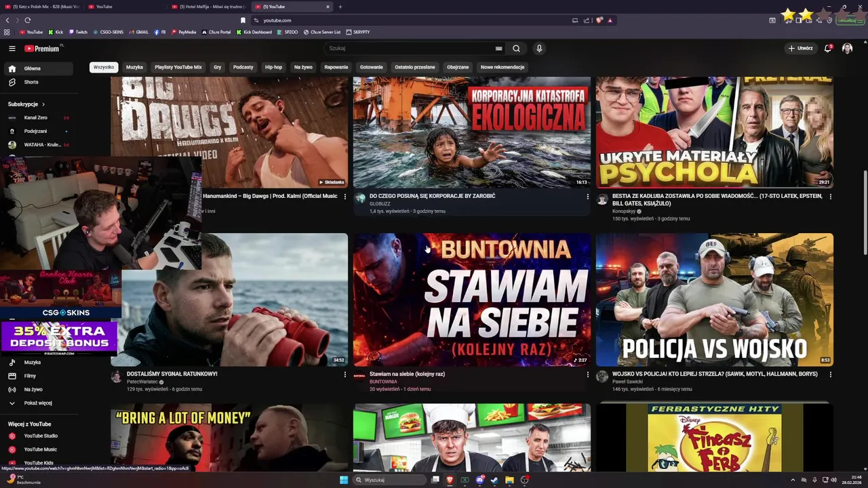Select the Playlisty YouTube Mix chip

(x=178, y=67)
